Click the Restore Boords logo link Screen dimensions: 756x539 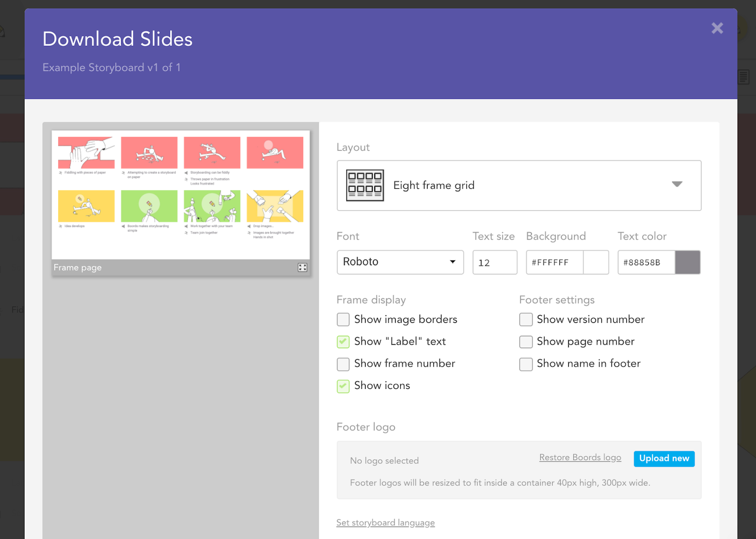click(x=580, y=457)
